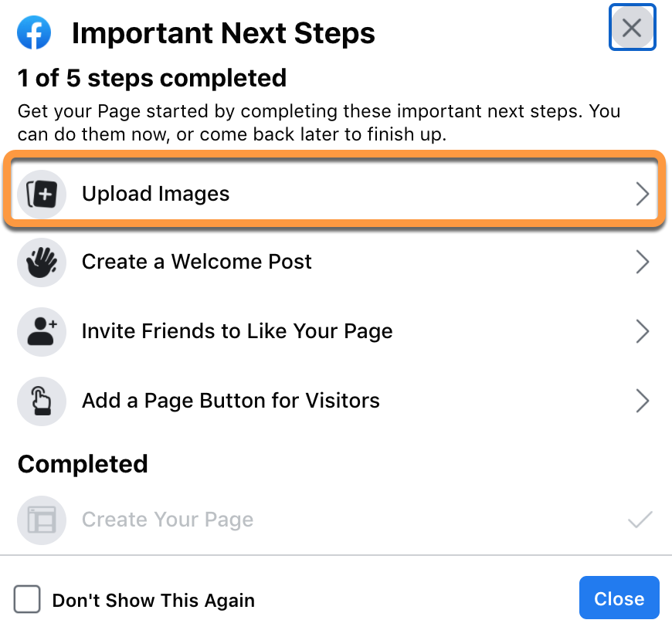Click the Upload Images photo icon

pyautogui.click(x=42, y=193)
